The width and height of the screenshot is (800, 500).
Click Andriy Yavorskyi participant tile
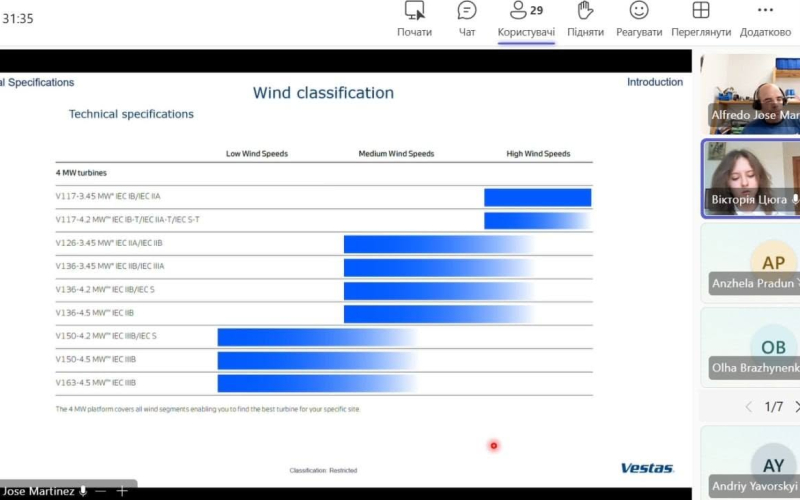[751, 463]
